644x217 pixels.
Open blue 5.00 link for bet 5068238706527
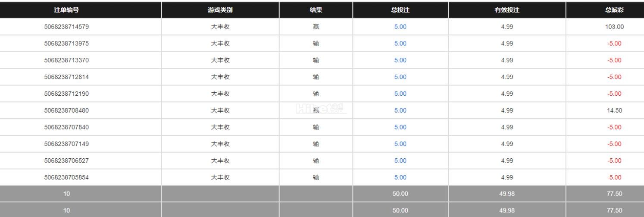tap(400, 160)
